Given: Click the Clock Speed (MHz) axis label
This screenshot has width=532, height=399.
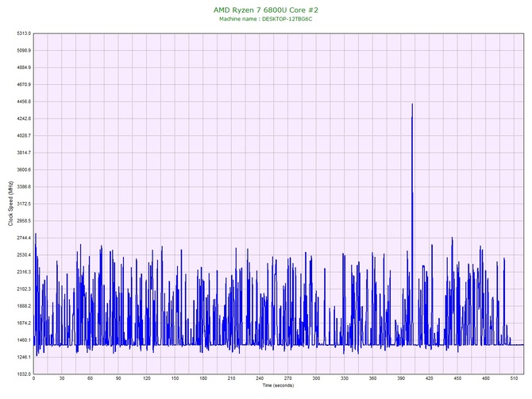Looking at the screenshot, I should [10, 203].
